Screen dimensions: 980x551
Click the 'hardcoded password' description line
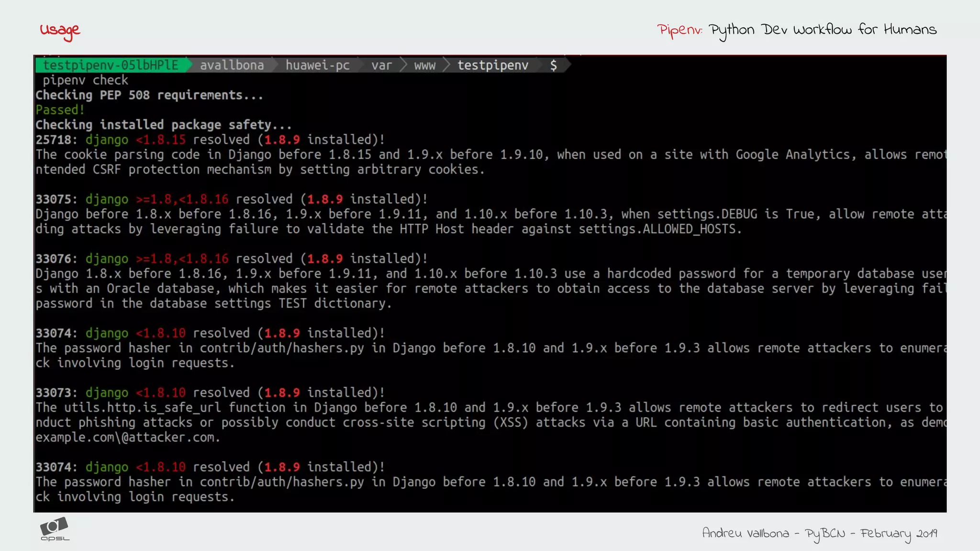(x=491, y=273)
